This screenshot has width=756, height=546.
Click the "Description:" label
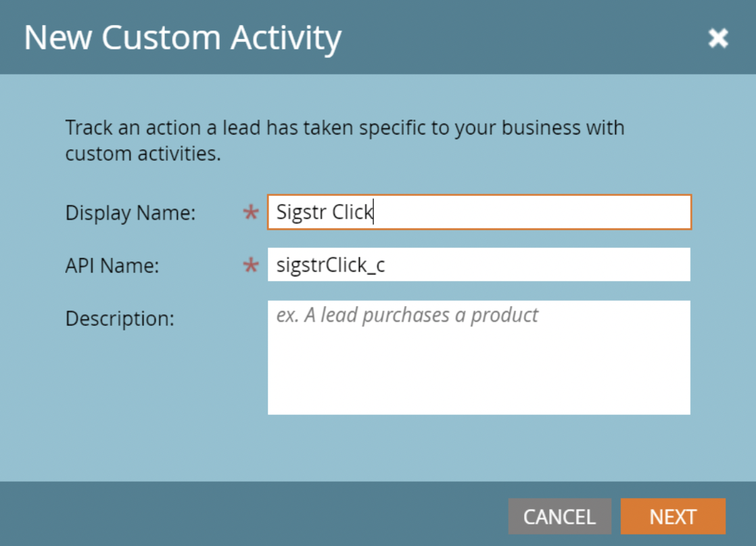click(x=120, y=318)
